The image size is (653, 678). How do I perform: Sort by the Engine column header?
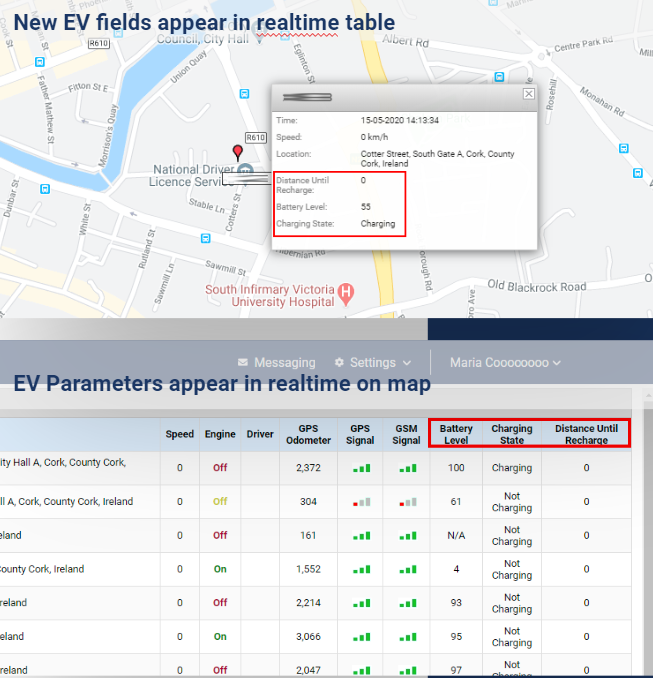220,434
